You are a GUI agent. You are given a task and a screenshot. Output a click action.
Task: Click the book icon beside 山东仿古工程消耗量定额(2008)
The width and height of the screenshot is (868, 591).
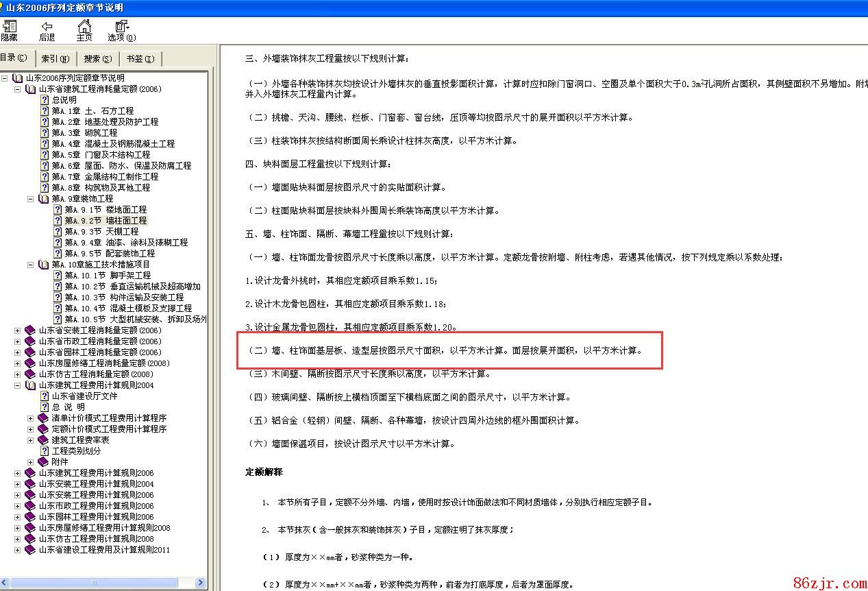(29, 374)
